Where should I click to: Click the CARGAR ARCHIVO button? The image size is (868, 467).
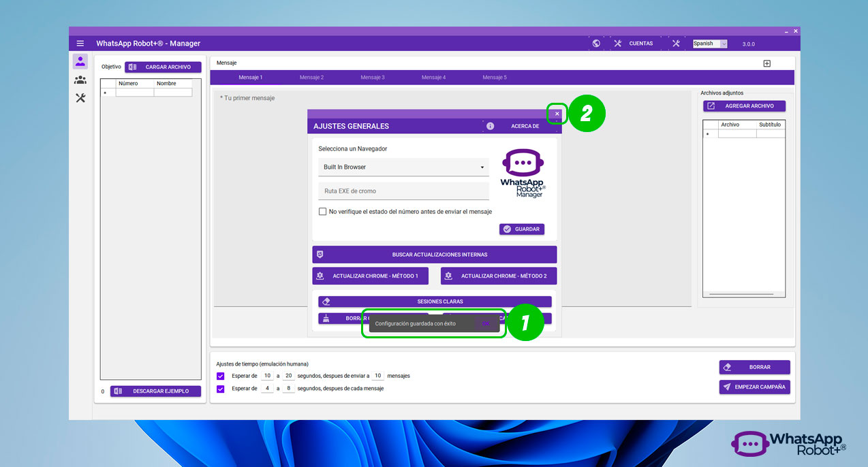pos(163,67)
